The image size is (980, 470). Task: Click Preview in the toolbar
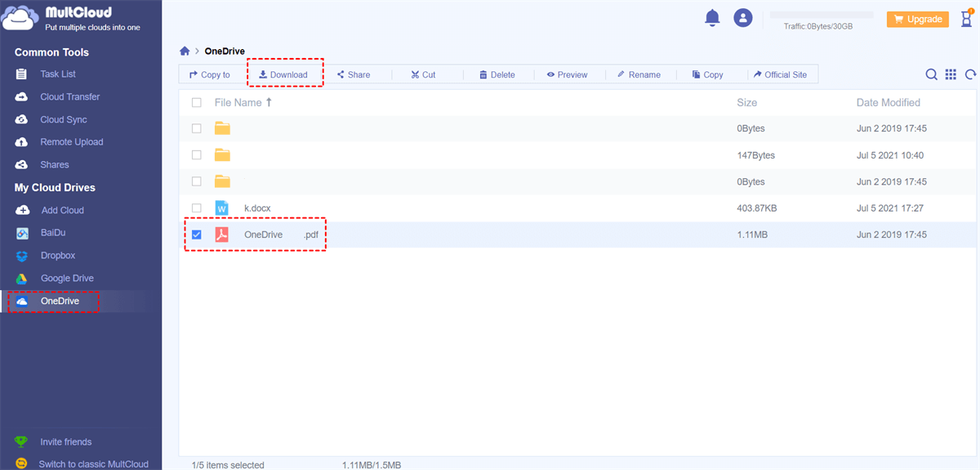[x=567, y=74]
